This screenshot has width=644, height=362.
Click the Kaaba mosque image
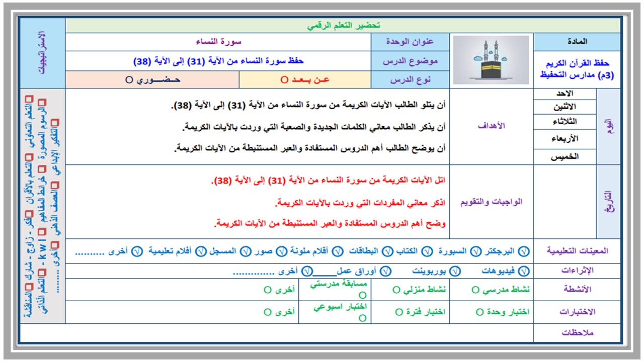point(491,60)
